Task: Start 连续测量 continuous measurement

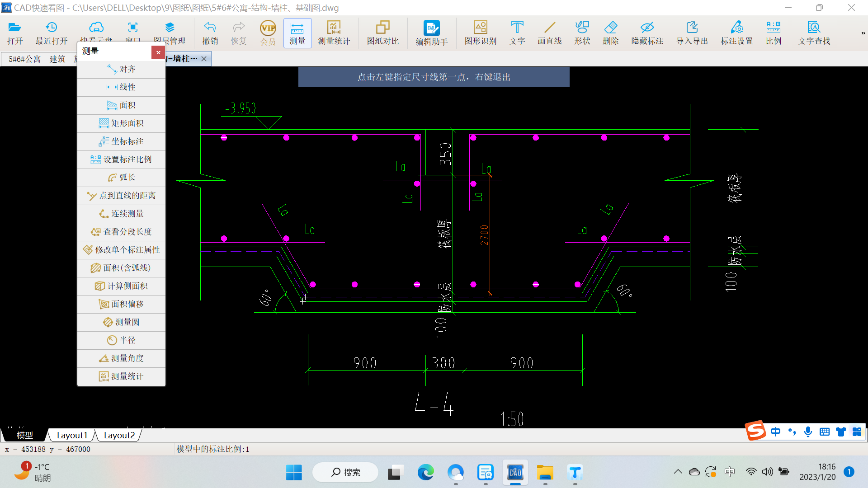Action: 122,214
